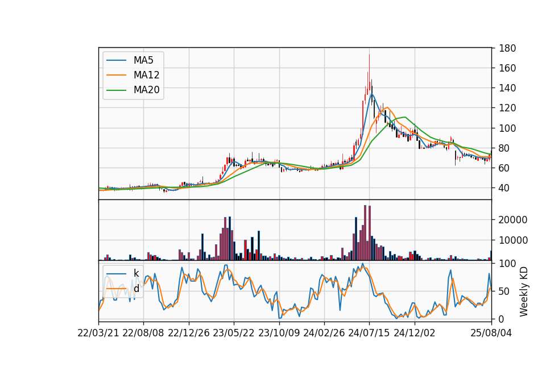Click the d legend label
The height and width of the screenshot is (392, 546).
136,289
